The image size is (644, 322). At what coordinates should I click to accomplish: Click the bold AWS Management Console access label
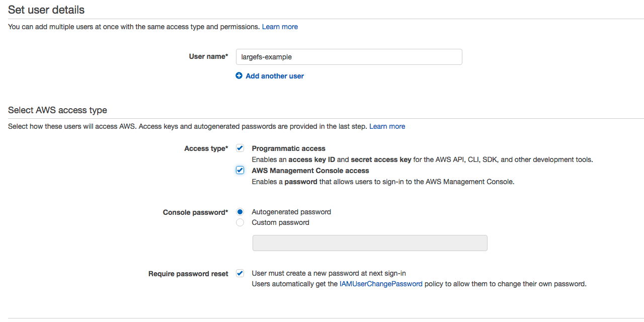coord(310,171)
